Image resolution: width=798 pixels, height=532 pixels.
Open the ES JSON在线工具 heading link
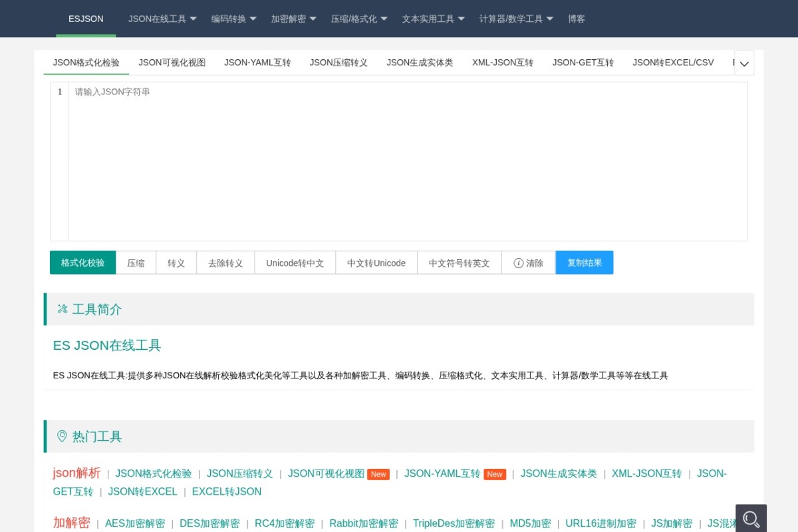click(x=107, y=346)
